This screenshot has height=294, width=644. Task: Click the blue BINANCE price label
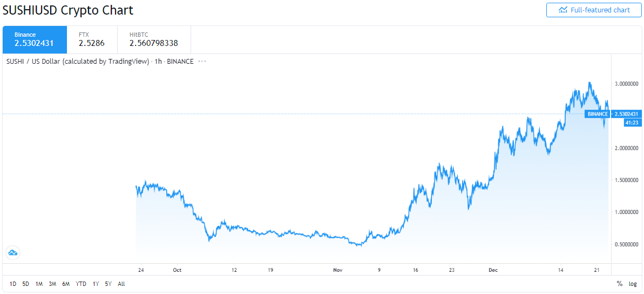(598, 114)
